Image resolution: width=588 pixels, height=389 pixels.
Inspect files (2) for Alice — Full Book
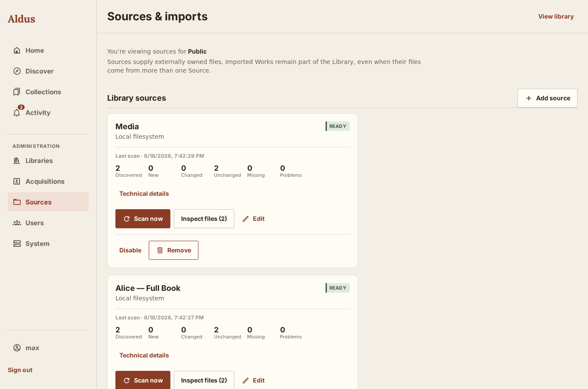point(204,380)
